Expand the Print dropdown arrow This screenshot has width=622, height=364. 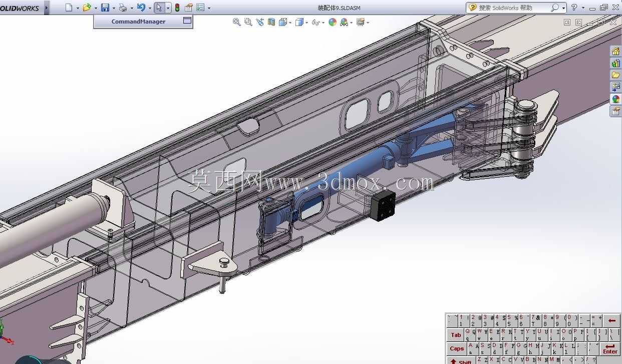[132, 8]
